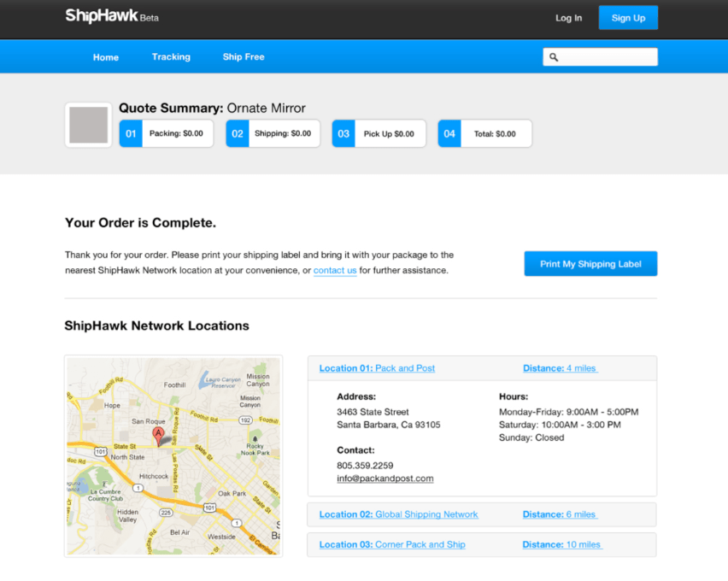
Task: Click the info@packandpost.com email link
Action: [385, 478]
